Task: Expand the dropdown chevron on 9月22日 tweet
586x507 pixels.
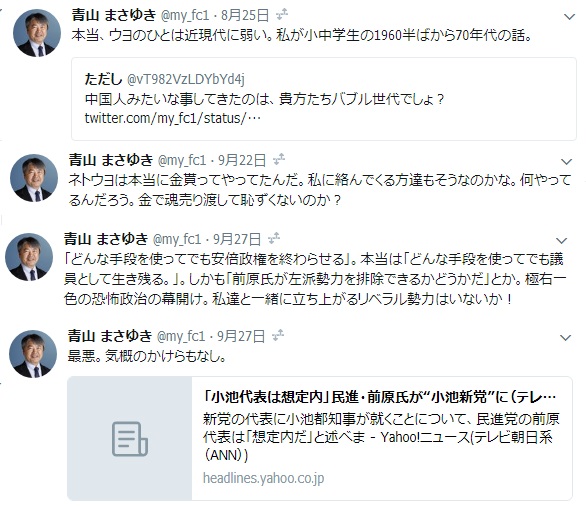Action: click(x=567, y=162)
